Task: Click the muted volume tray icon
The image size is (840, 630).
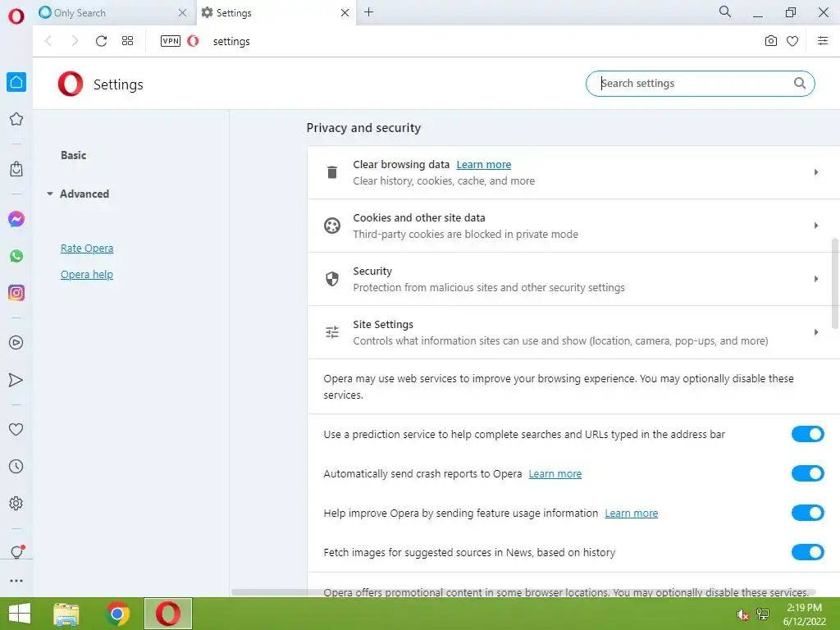Action: pos(742,614)
